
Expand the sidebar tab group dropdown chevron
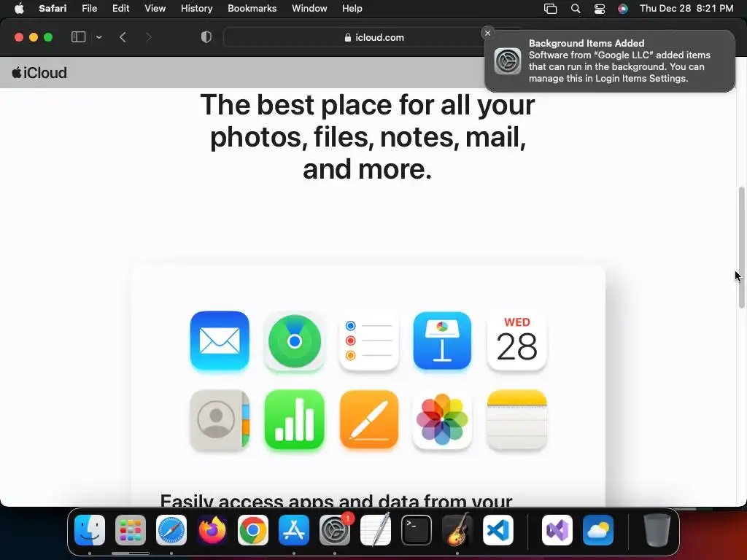coord(98,37)
